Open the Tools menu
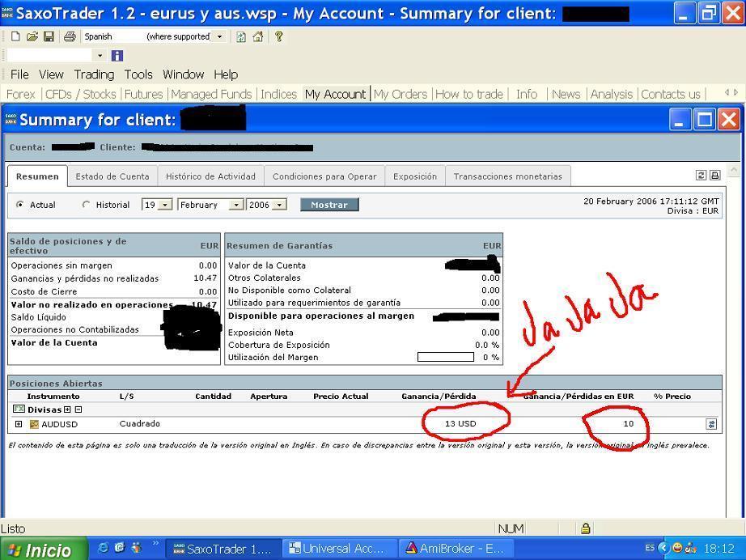 138,74
